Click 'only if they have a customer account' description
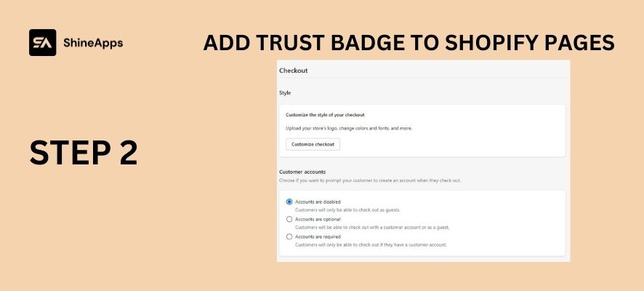This screenshot has height=291, width=644. (x=371, y=245)
